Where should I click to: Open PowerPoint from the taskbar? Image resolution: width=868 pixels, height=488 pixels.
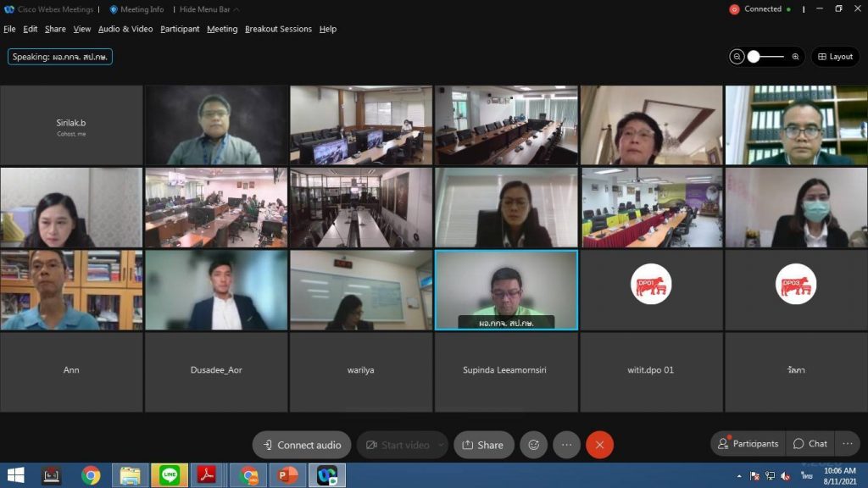pyautogui.click(x=287, y=475)
